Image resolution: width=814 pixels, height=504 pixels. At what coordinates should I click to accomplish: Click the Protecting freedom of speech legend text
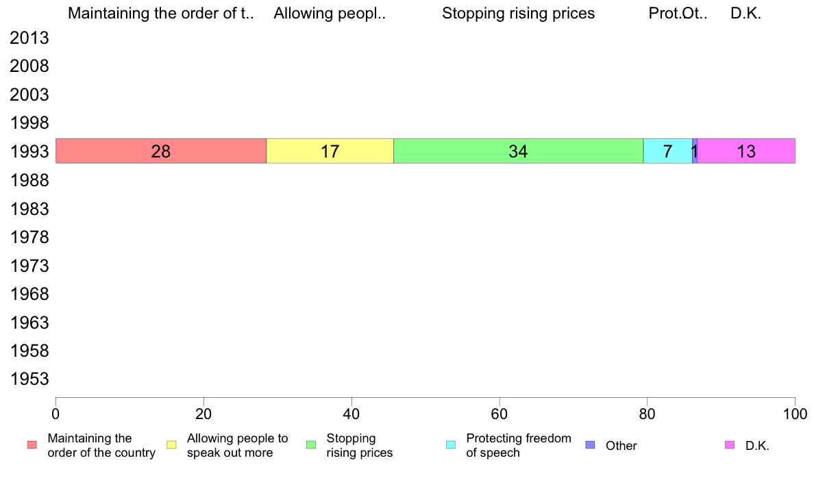tap(519, 445)
